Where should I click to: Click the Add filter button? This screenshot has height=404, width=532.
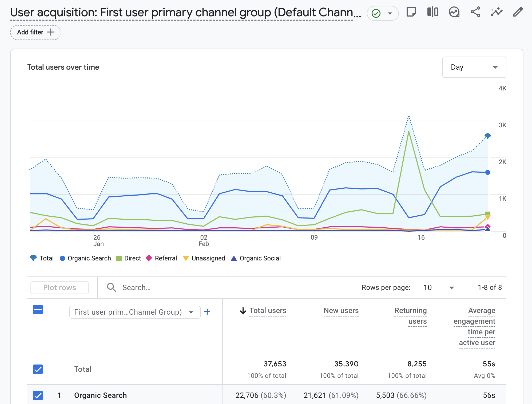(x=36, y=32)
